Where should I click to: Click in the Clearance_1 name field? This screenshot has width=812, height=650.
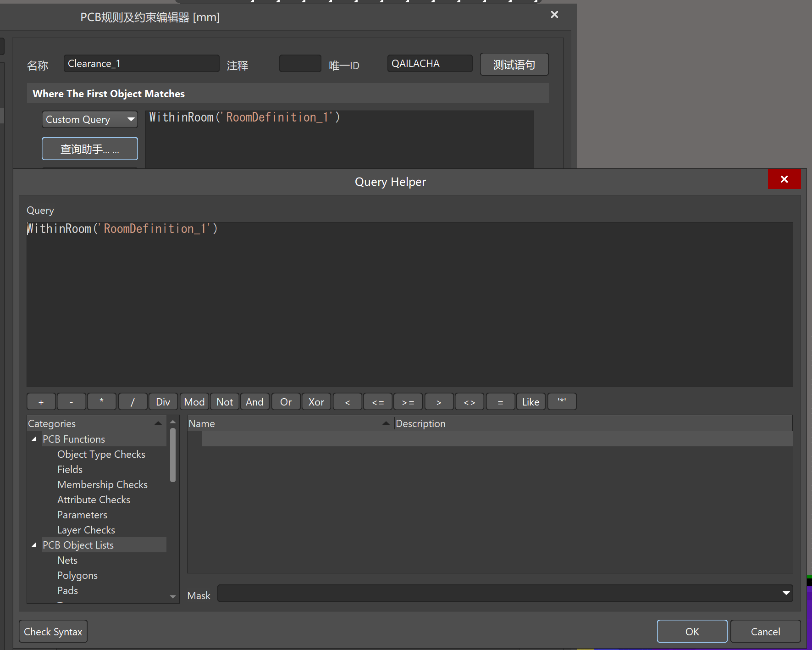click(x=141, y=64)
